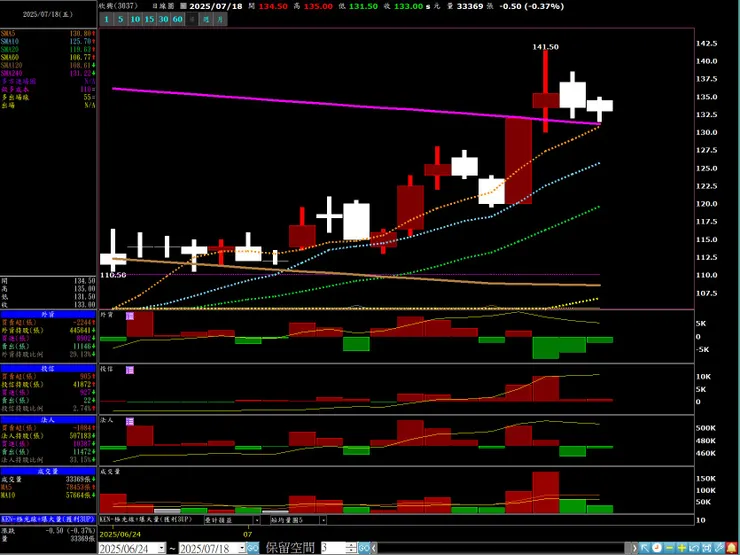The height and width of the screenshot is (555, 740).
Task: Select the blue 成交量 panel header
Action: [48, 471]
